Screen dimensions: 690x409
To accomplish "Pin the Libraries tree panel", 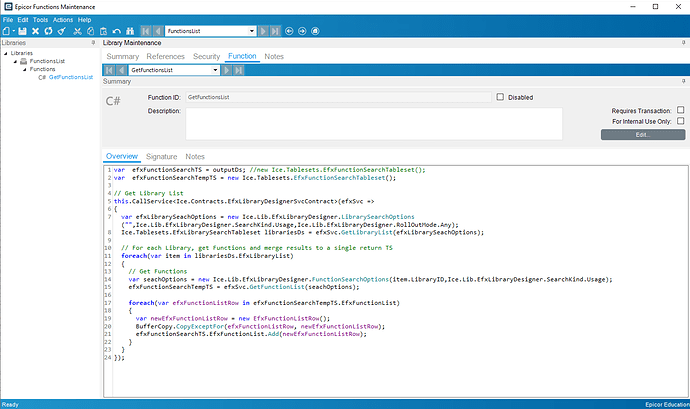I will tap(93, 43).
